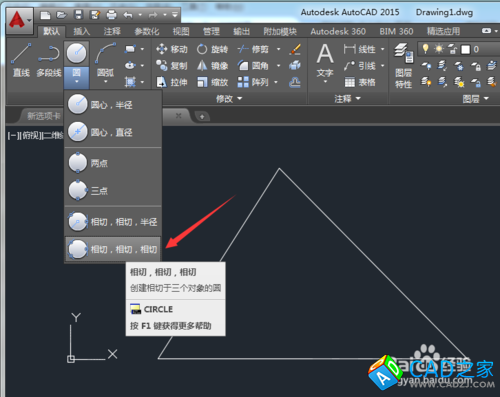Viewport: 500px width, 397px height.
Task: Switch to the Insert (插入) ribbon tab
Action: click(82, 32)
